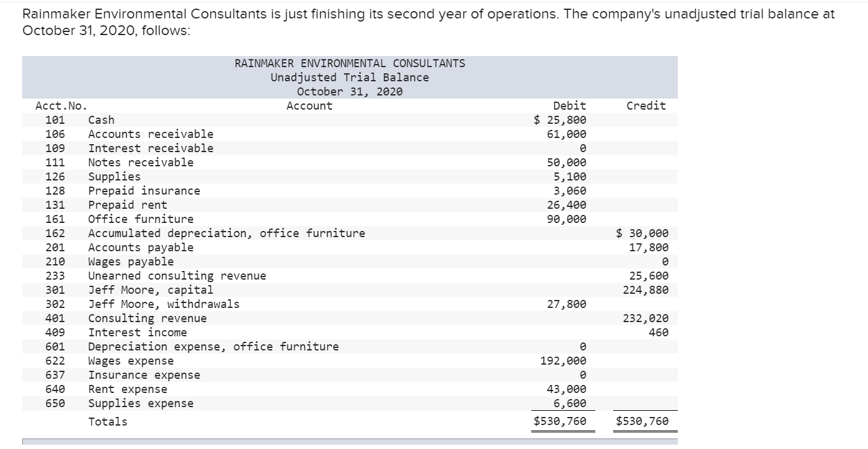Screen dimensions: 868x449
Task: Click 'Jeff Moore, withdrawals' account
Action: pyautogui.click(x=164, y=304)
